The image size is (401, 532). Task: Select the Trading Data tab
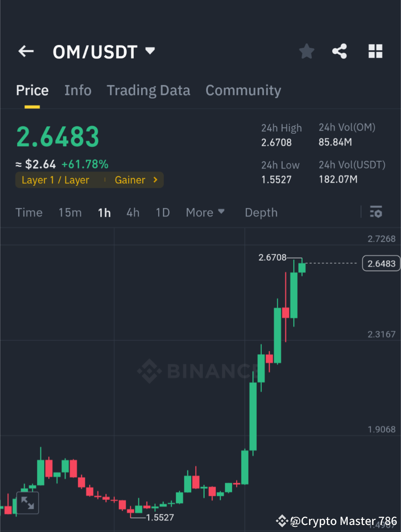(148, 90)
